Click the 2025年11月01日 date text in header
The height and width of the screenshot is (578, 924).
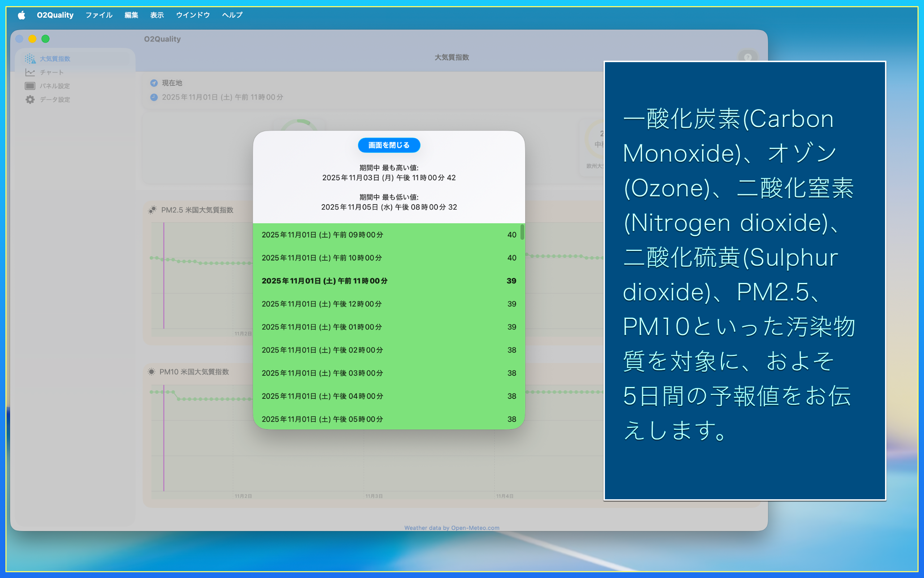coord(223,97)
